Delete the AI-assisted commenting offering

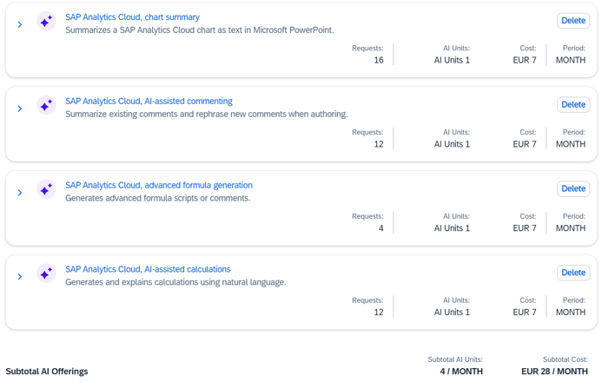(573, 105)
